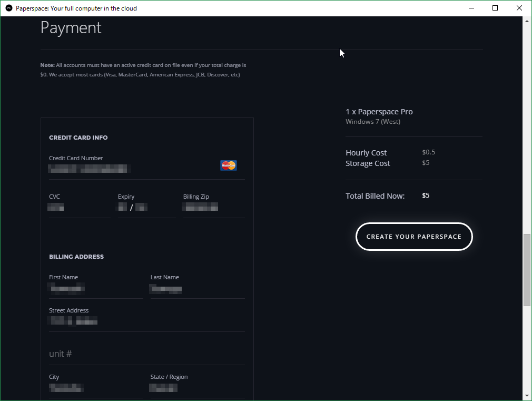This screenshot has height=401, width=532.
Task: Select the Billing Zip field
Action: point(214,207)
